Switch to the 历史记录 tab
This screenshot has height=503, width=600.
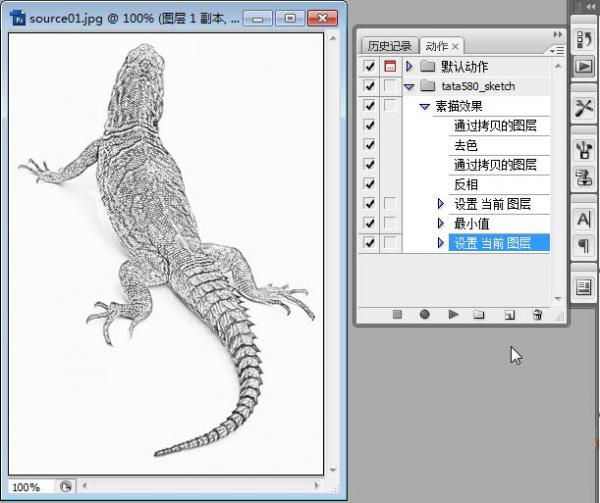(x=388, y=46)
